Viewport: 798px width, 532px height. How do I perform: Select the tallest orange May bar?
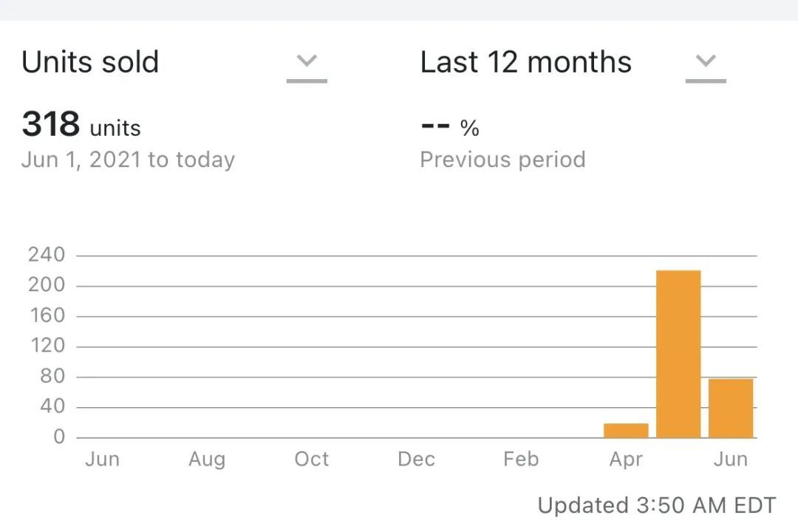coord(678,354)
